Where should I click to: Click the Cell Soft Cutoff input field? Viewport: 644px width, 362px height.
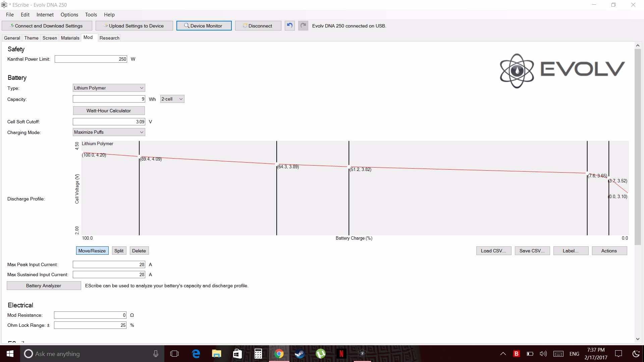coord(109,122)
